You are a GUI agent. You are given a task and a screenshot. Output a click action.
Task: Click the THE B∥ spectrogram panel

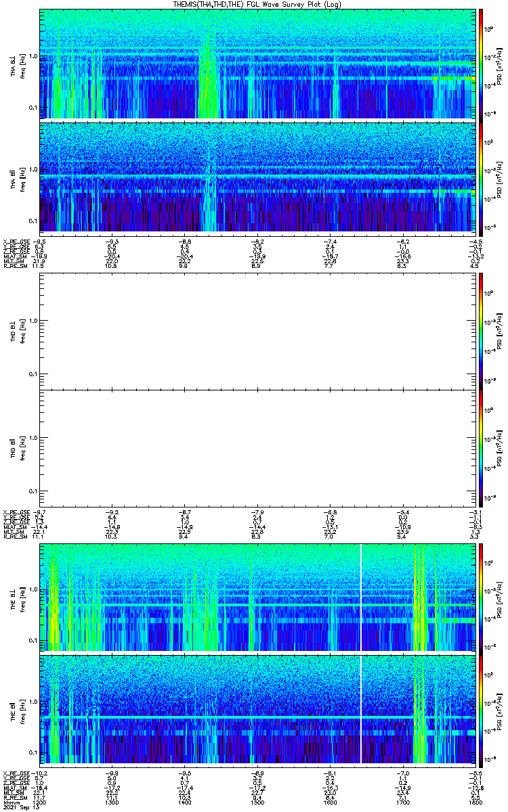257,710
